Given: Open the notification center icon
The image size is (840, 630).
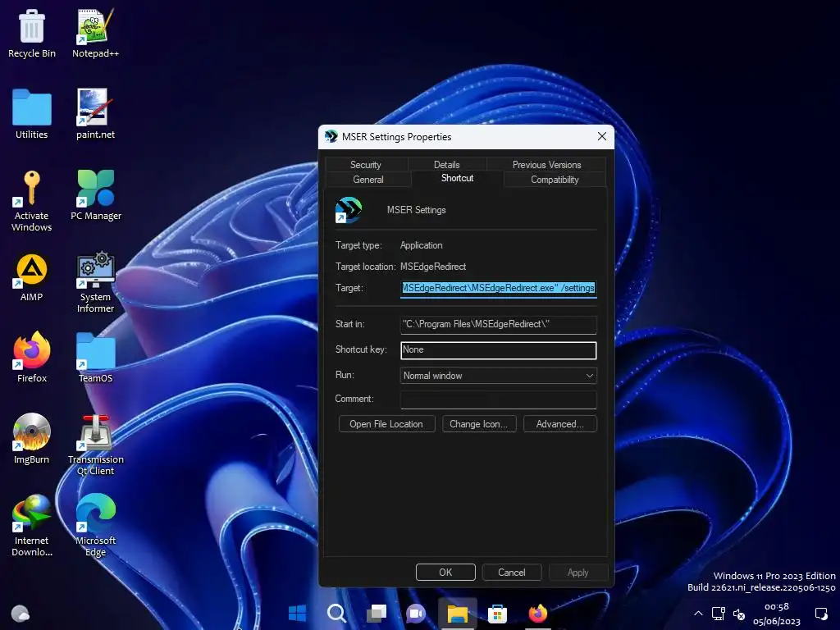Looking at the screenshot, I should pyautogui.click(x=821, y=614).
